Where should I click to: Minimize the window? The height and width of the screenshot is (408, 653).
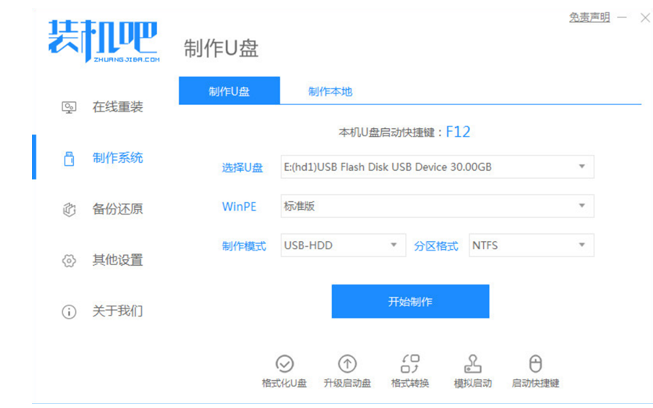point(622,17)
